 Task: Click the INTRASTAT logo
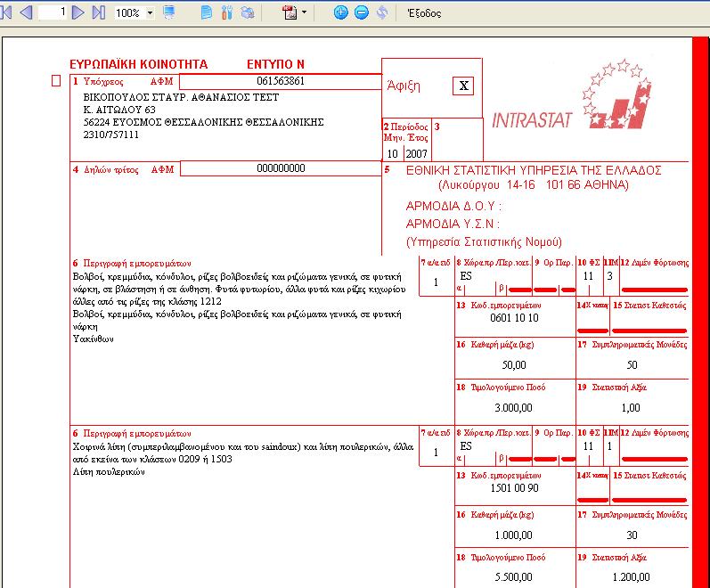tap(572, 95)
